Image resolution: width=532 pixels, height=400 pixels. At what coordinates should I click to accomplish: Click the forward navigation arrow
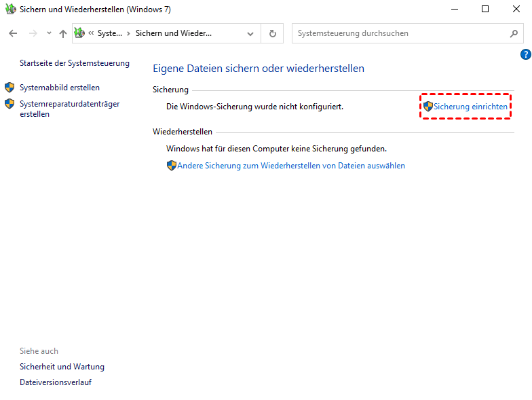point(33,33)
